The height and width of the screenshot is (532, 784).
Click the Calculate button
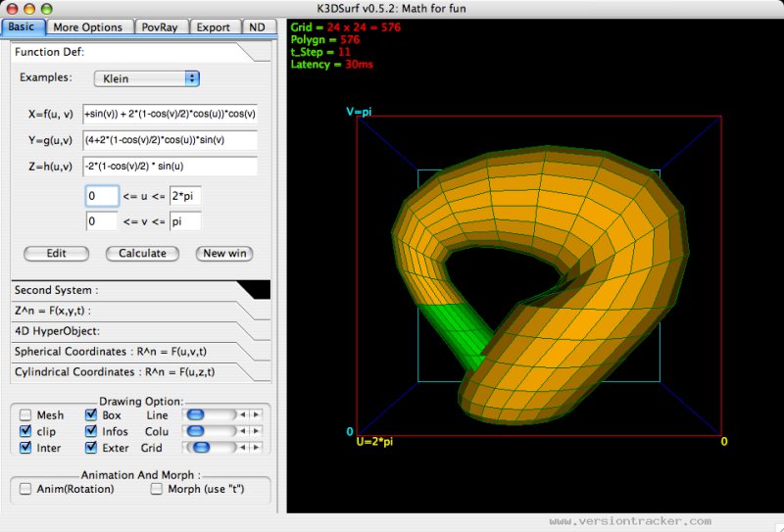[x=142, y=254]
